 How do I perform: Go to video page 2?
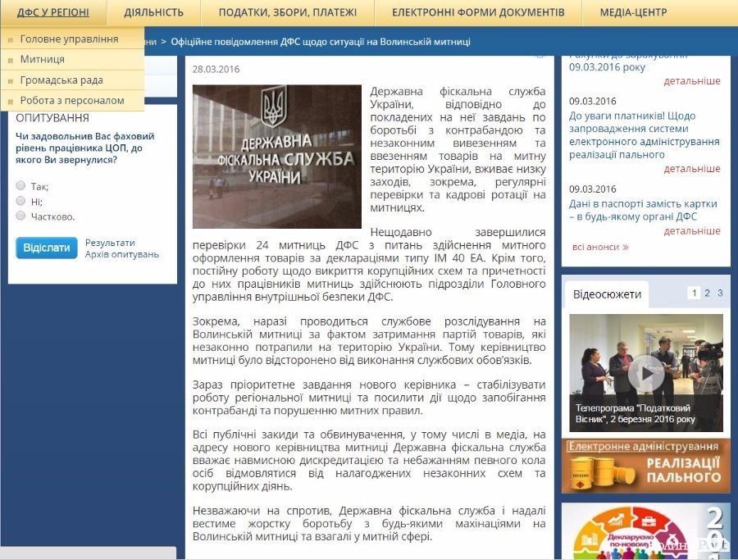[x=707, y=293]
